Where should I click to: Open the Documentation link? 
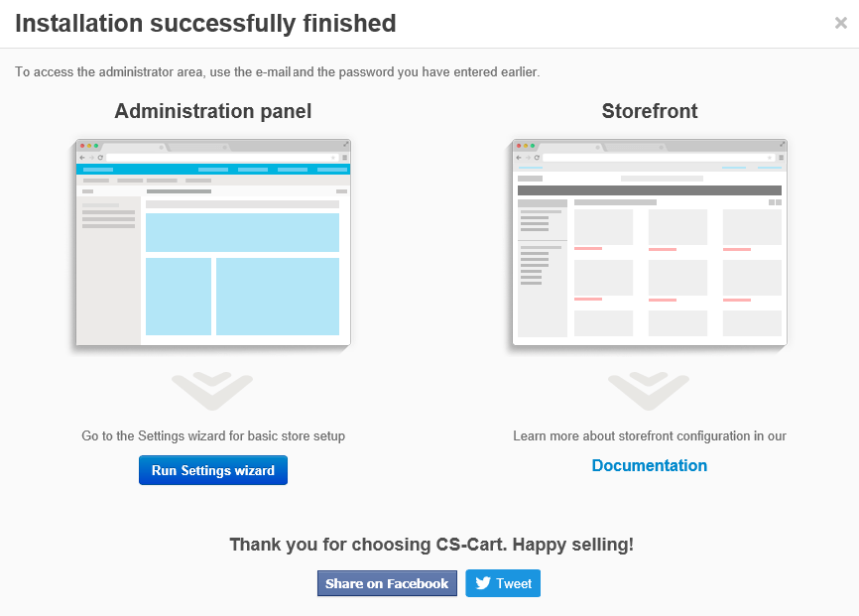(649, 465)
